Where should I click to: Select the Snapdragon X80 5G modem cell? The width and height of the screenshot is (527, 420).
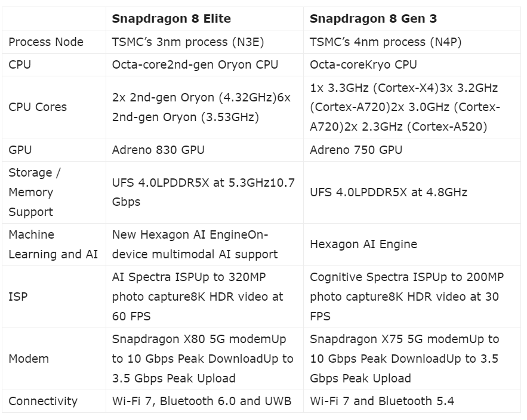202,359
